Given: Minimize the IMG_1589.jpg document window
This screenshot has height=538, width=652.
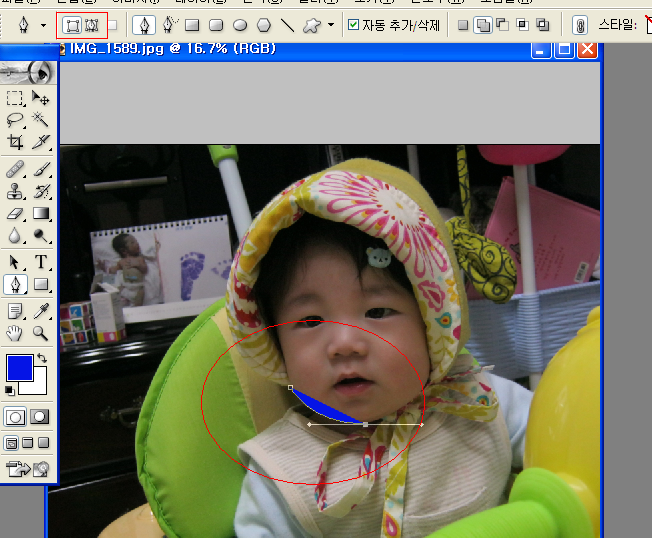Looking at the screenshot, I should tap(541, 49).
